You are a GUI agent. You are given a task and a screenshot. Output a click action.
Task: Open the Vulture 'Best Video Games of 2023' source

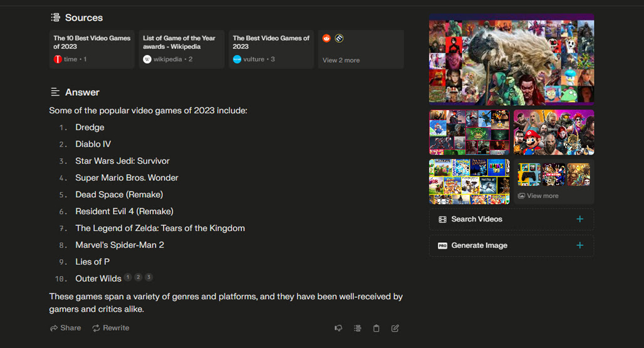[x=271, y=49]
